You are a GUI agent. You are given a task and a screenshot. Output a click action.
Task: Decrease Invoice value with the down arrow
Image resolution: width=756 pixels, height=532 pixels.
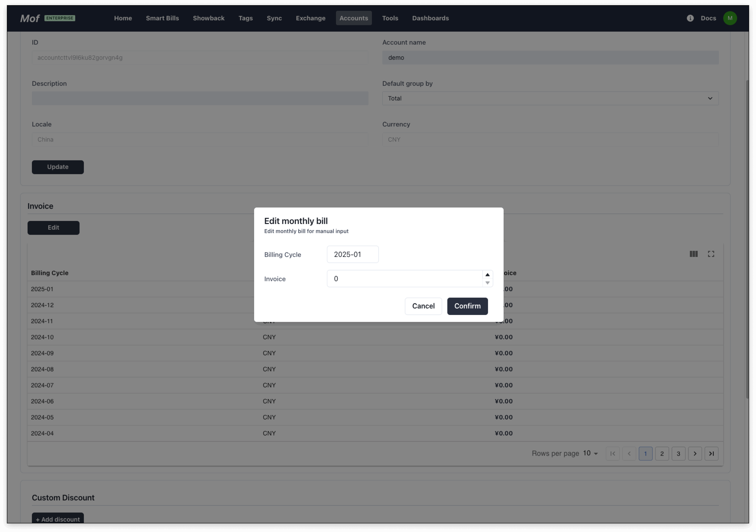pos(487,283)
